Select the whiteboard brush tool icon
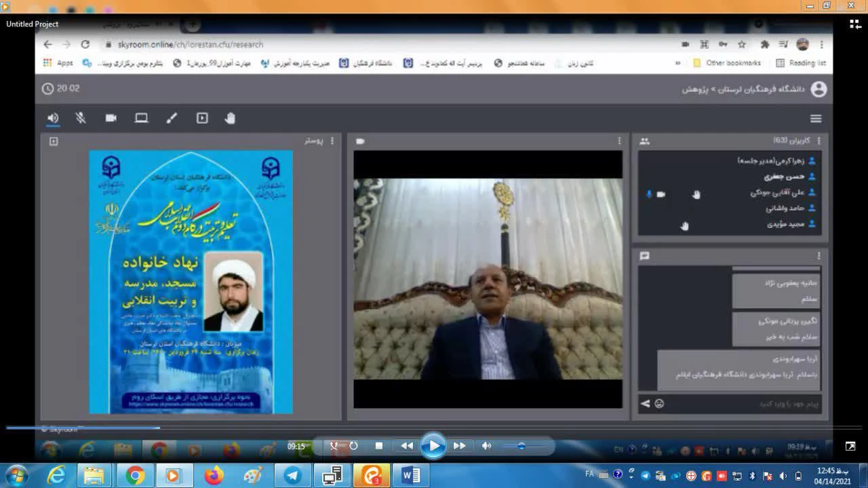This screenshot has width=868, height=488. [172, 118]
